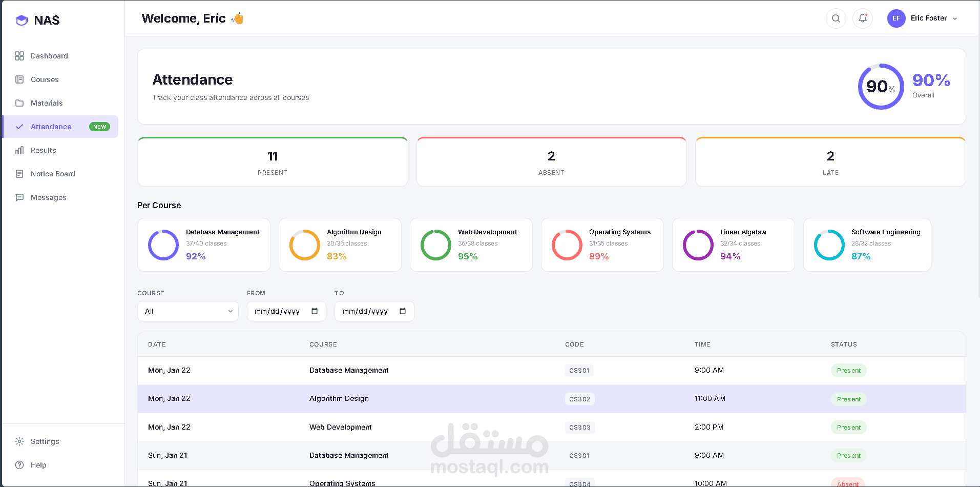Click the search magnifier icon
Screen dimensions: 980x487
pos(836,18)
